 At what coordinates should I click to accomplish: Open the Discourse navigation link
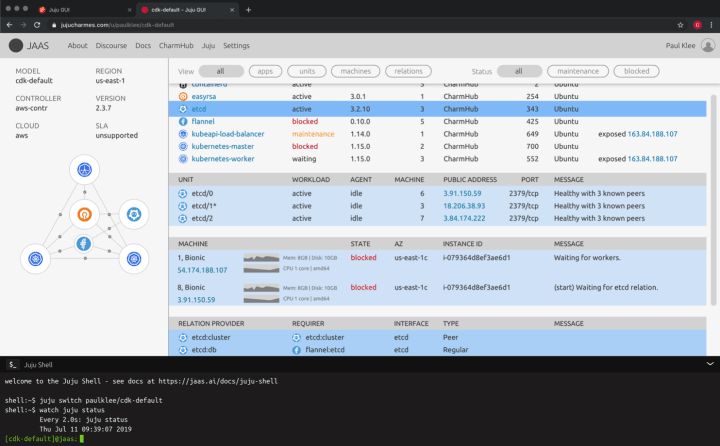click(111, 45)
